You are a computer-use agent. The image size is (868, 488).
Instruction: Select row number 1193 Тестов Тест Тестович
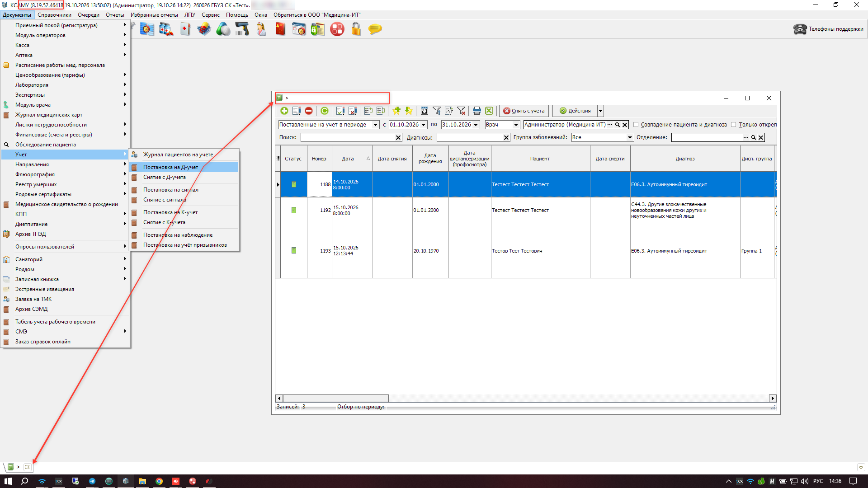(526, 251)
